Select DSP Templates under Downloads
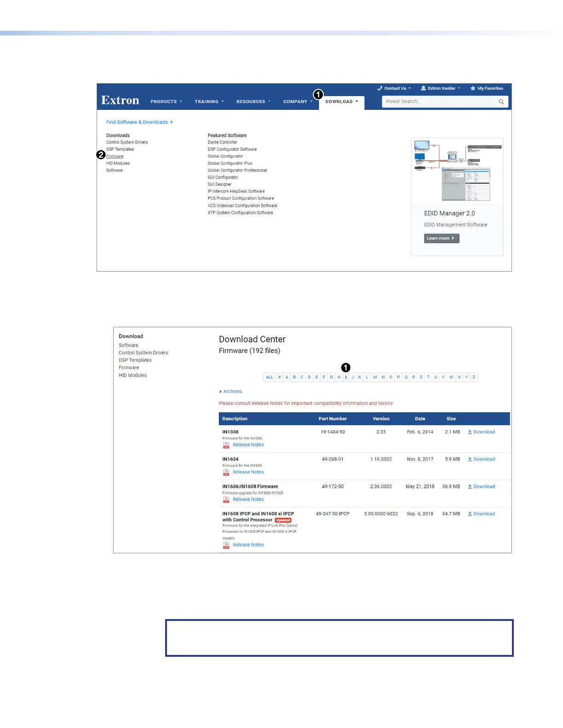Image resolution: width=563 pixels, height=728 pixels. (x=120, y=149)
